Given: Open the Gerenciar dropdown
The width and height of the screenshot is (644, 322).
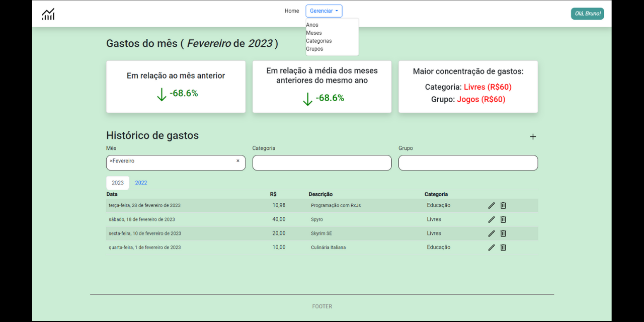Looking at the screenshot, I should (324, 11).
